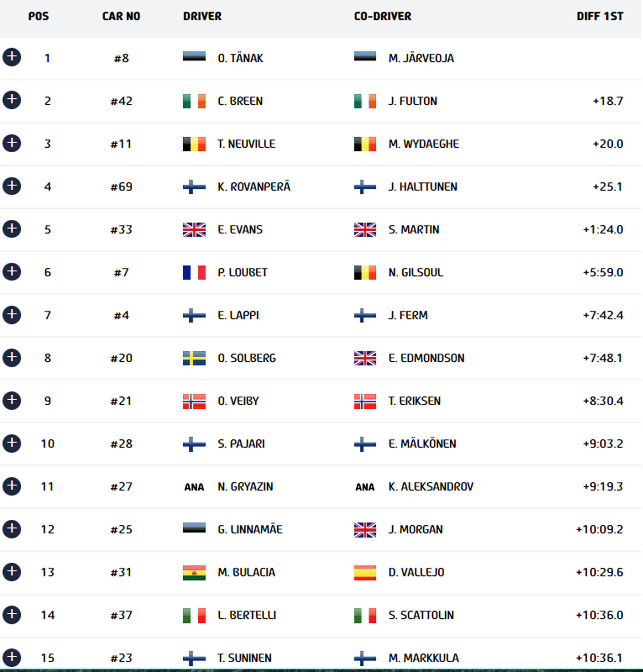Expand the plus icon for C. Breen
Screen dimensions: 643x672
12,100
